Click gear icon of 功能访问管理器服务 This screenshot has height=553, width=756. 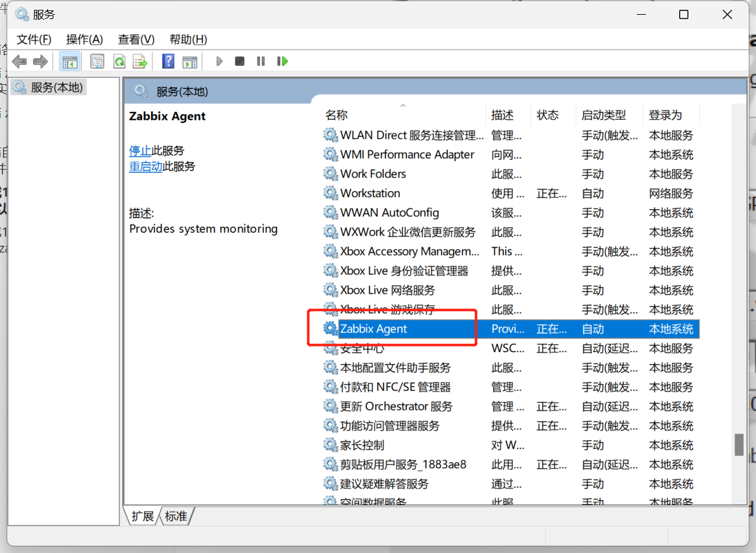(x=331, y=426)
